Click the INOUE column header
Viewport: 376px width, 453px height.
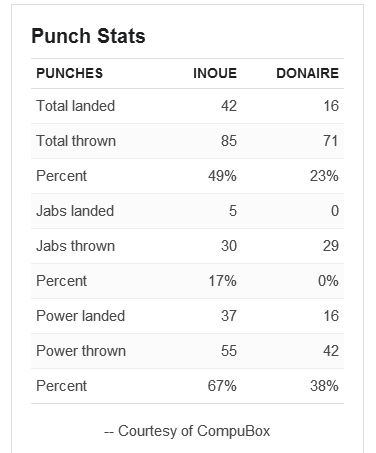[x=215, y=73]
